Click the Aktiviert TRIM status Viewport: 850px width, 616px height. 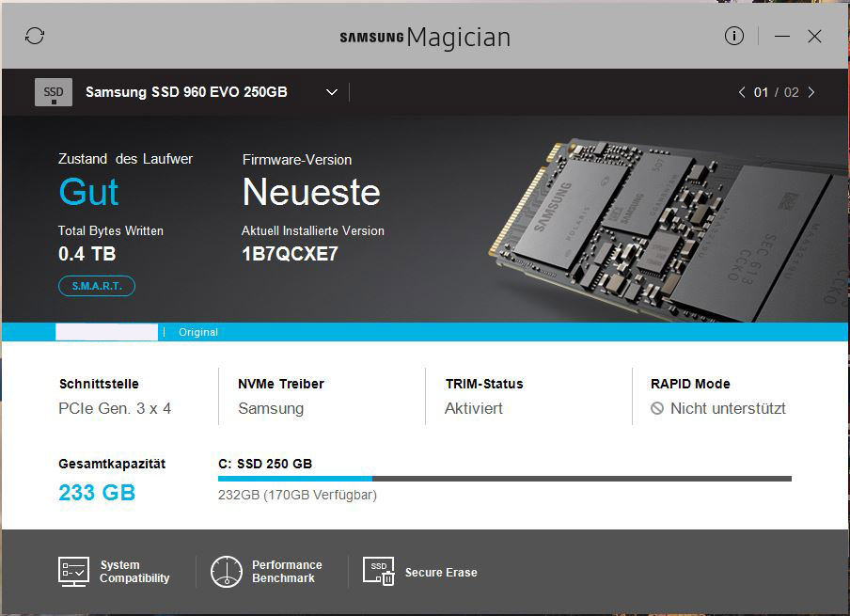coord(474,408)
